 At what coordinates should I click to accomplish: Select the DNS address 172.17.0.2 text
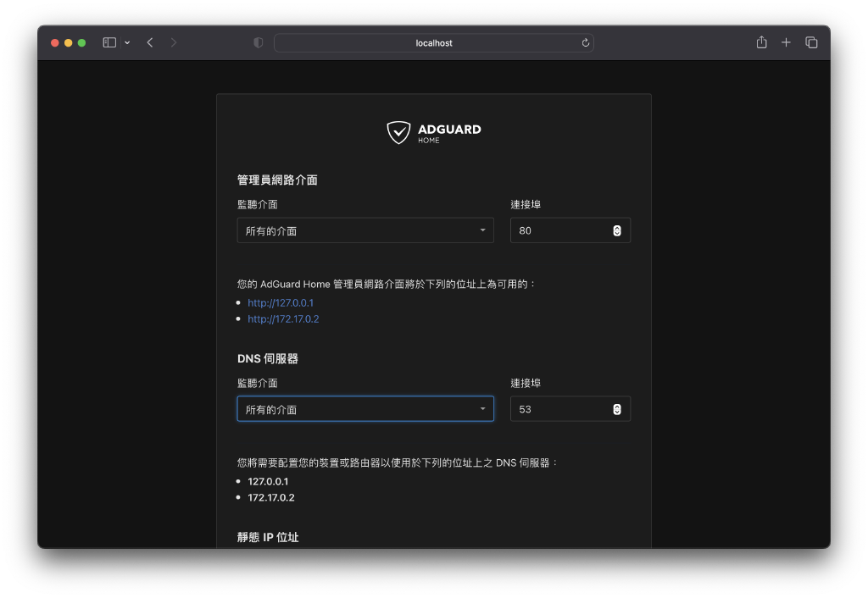pos(270,497)
